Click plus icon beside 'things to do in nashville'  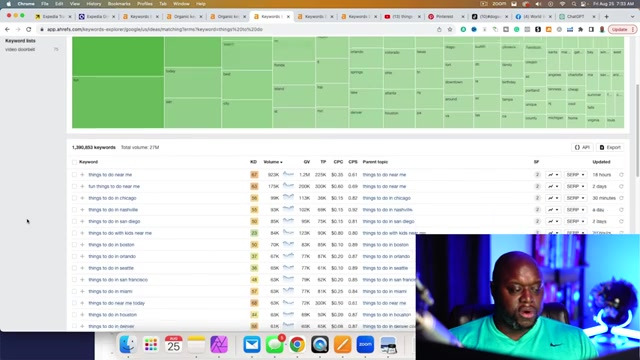(82, 210)
